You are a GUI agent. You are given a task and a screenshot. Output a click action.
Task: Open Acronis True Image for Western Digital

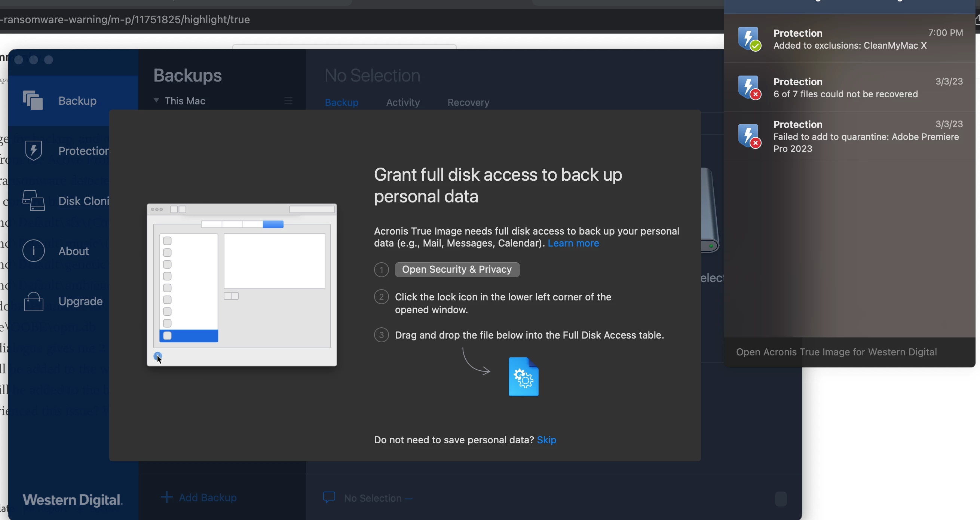[836, 352]
